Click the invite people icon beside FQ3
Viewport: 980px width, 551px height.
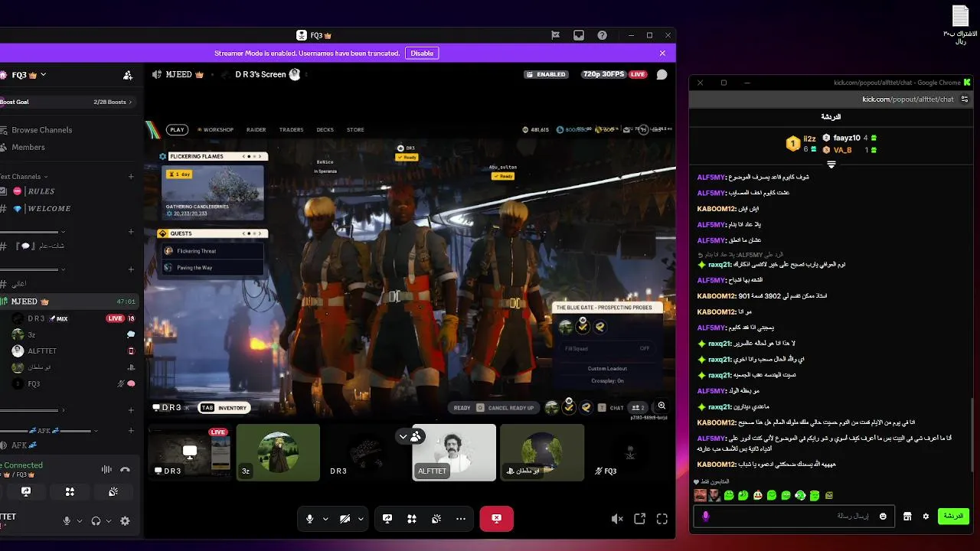(x=128, y=75)
